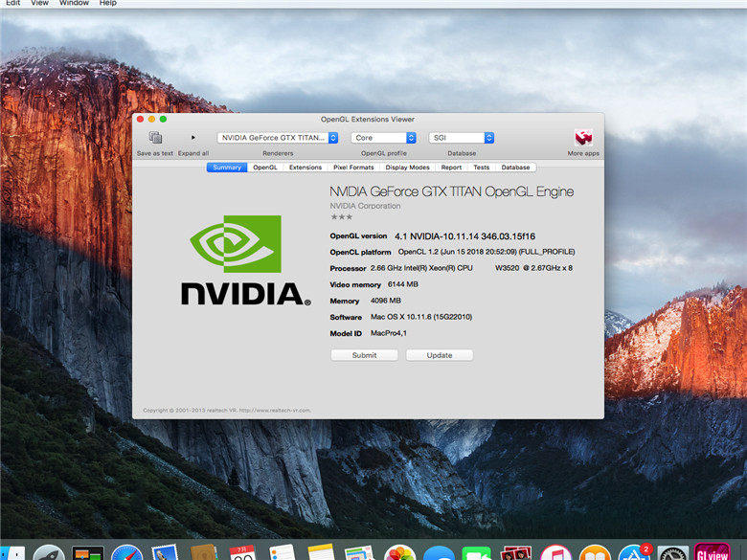The height and width of the screenshot is (560, 747).
Task: Click the OpenGL version value 4.1 NVIDIA-10.11.14
Action: (465, 236)
